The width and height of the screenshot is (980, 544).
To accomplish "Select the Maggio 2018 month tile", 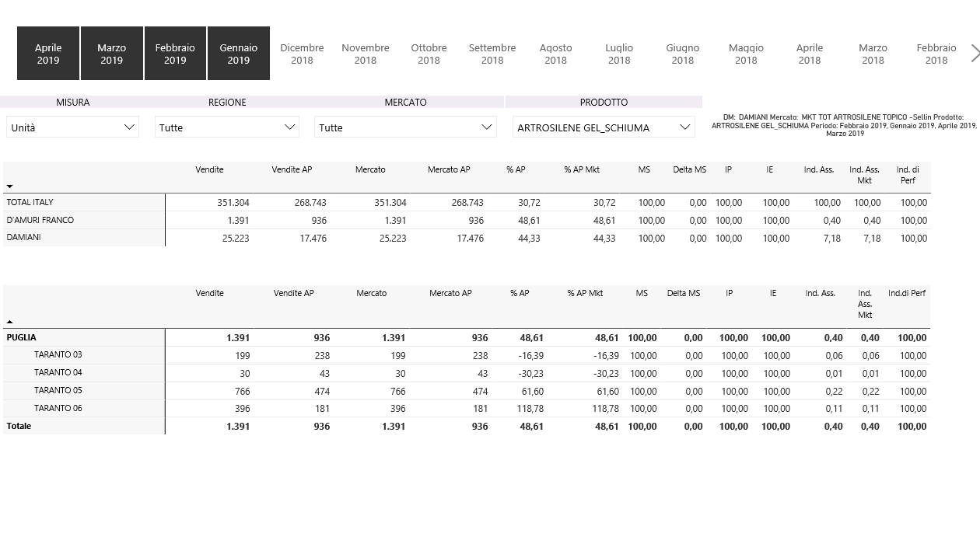I will tap(746, 54).
